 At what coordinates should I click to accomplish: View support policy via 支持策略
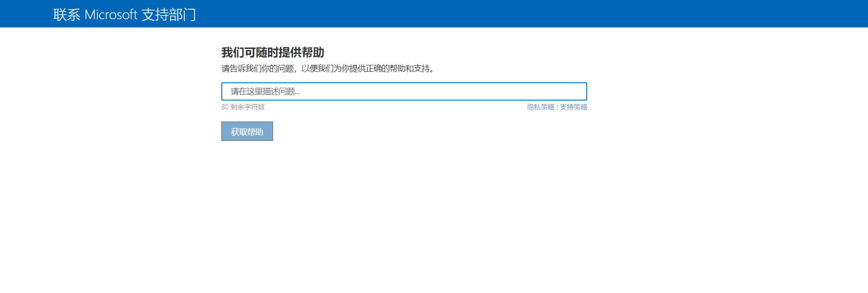(x=573, y=107)
